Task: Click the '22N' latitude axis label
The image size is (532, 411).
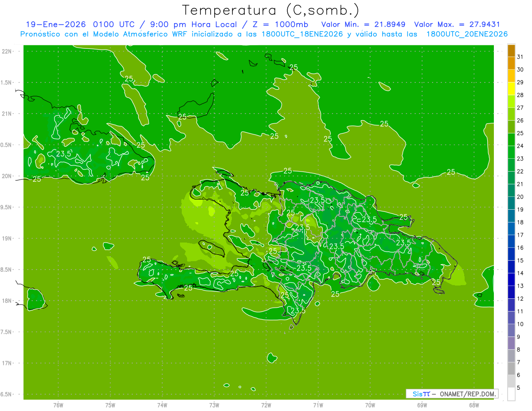Action: [x=8, y=51]
